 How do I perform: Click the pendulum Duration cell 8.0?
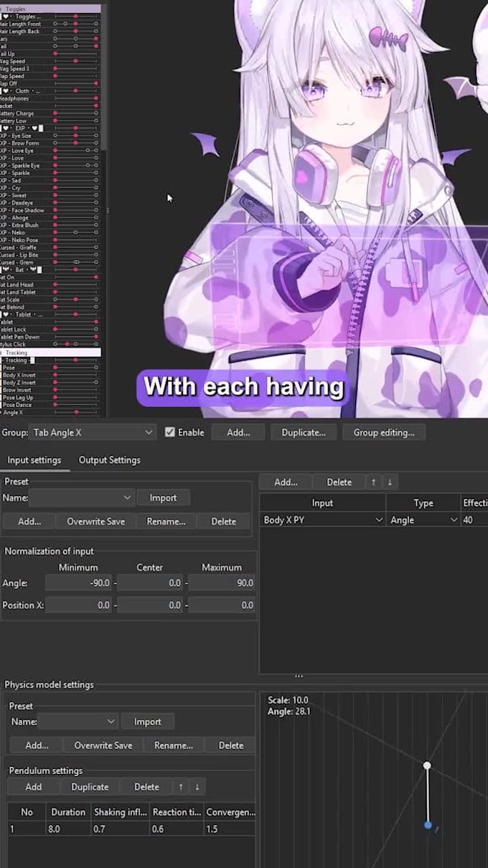point(68,829)
